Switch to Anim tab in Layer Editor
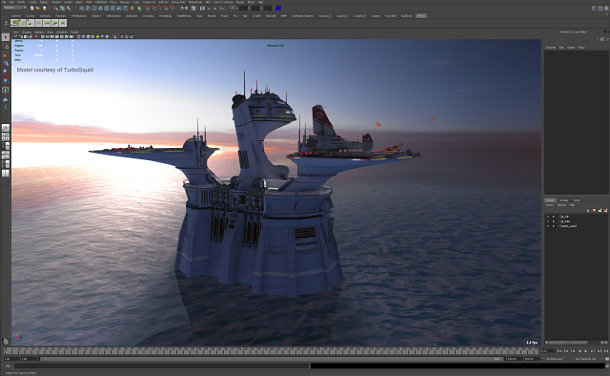Viewport: 610px width, 376px height. (577, 200)
